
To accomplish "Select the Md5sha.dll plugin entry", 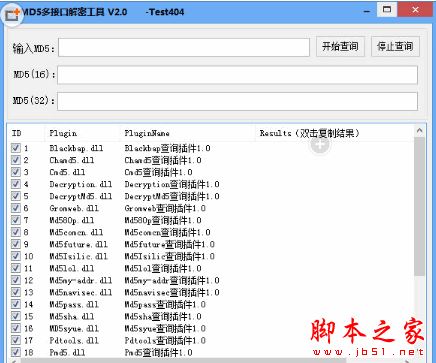I will tap(72, 316).
